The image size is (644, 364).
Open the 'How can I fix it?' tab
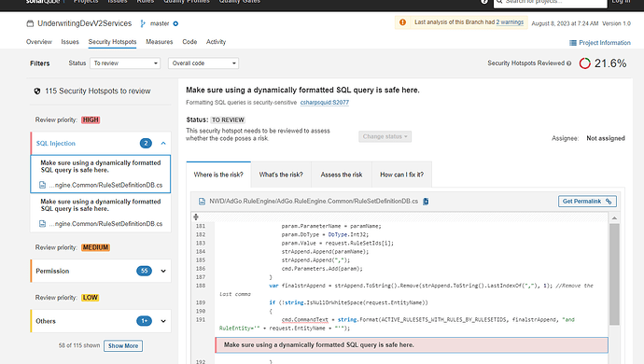point(401,175)
